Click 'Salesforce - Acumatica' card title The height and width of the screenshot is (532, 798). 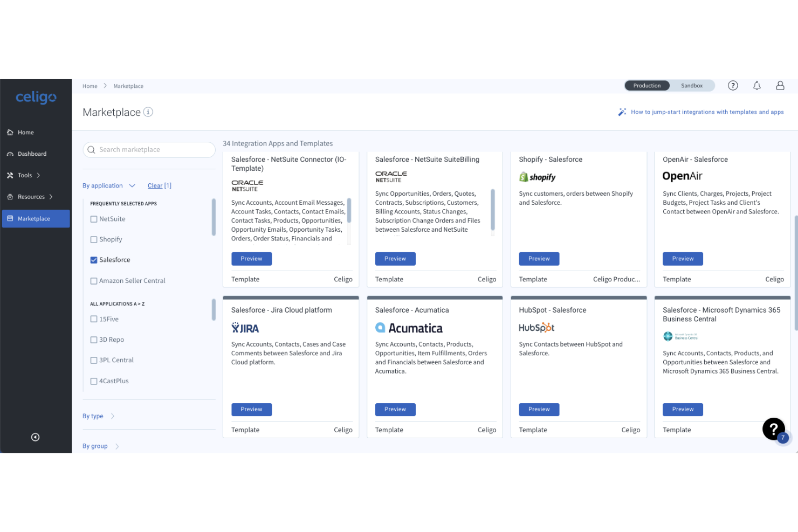[x=412, y=310]
